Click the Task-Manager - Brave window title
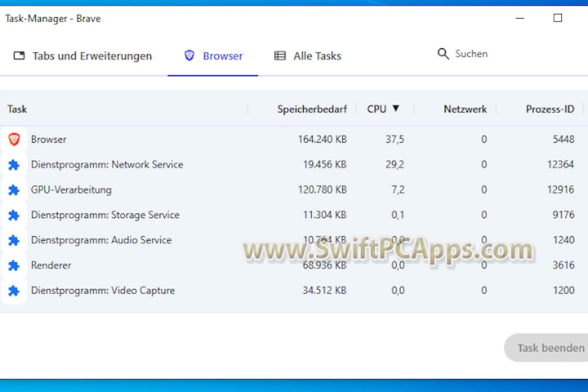This screenshot has height=392, width=588. tap(53, 19)
